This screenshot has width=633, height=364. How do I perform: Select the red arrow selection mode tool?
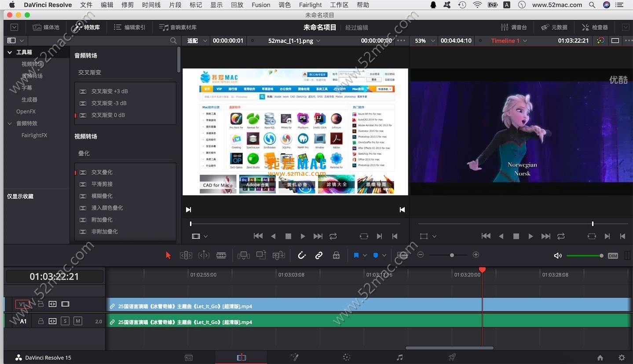pyautogui.click(x=168, y=255)
